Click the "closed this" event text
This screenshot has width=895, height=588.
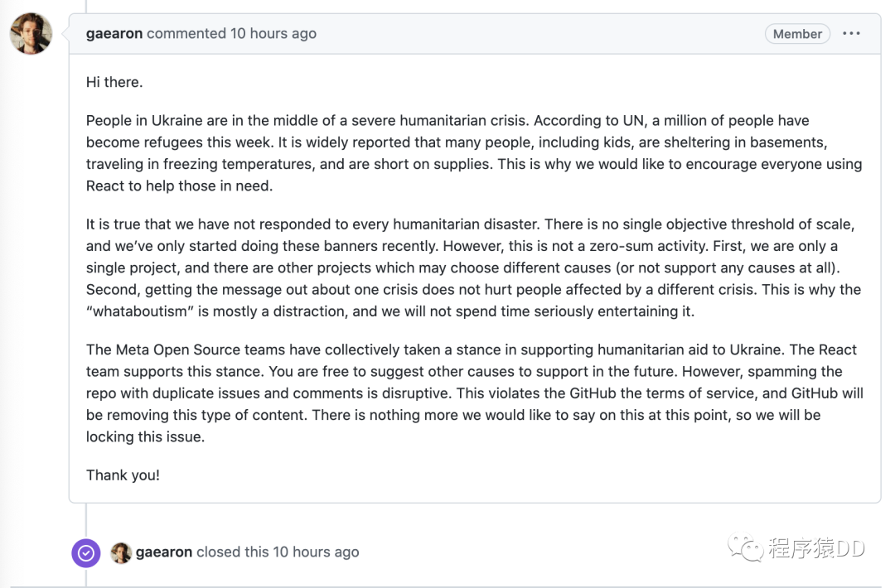pos(232,552)
